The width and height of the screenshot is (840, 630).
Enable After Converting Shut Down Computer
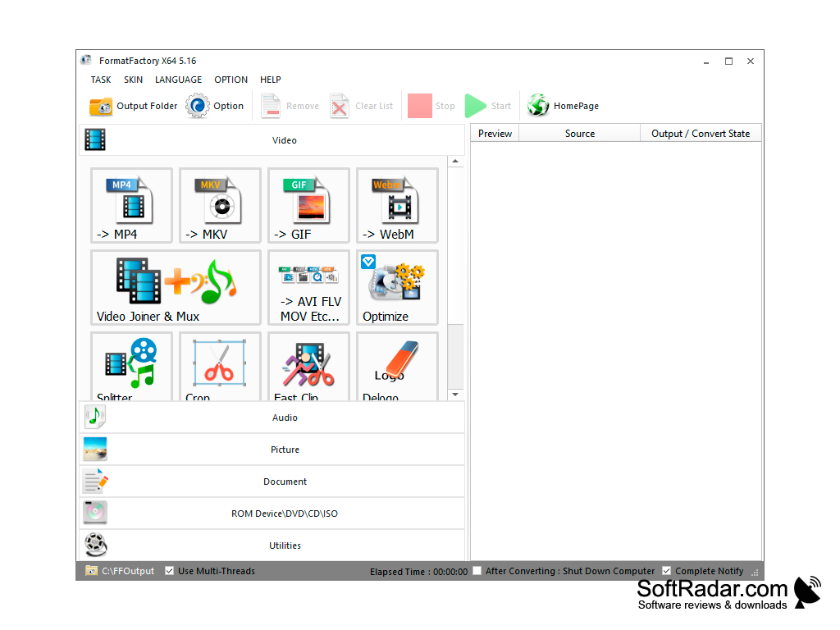477,571
